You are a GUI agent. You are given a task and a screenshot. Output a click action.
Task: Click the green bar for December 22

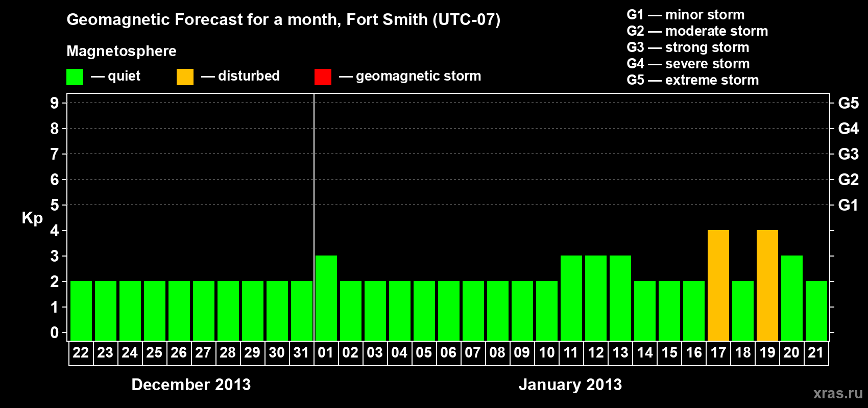(x=81, y=311)
